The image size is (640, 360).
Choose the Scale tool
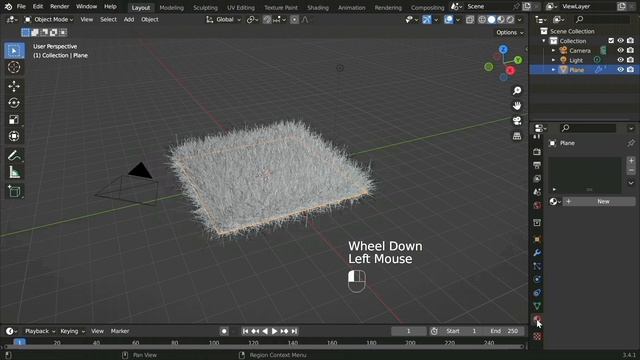tap(14, 120)
